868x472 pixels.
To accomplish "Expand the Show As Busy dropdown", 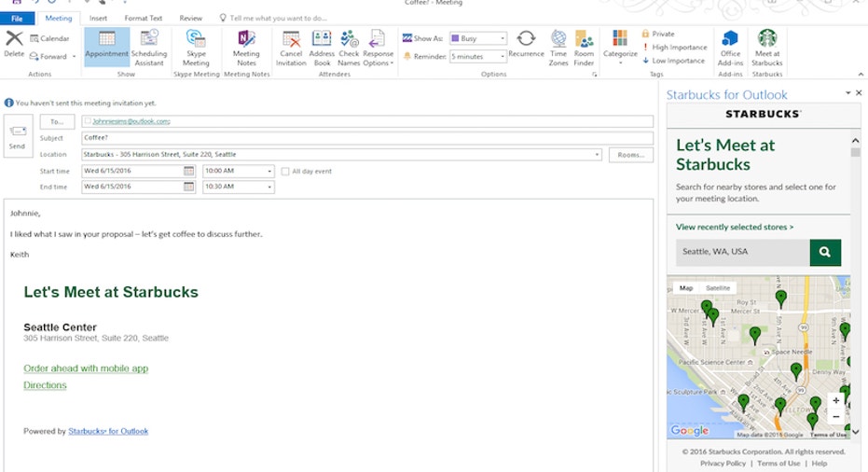I will point(503,38).
